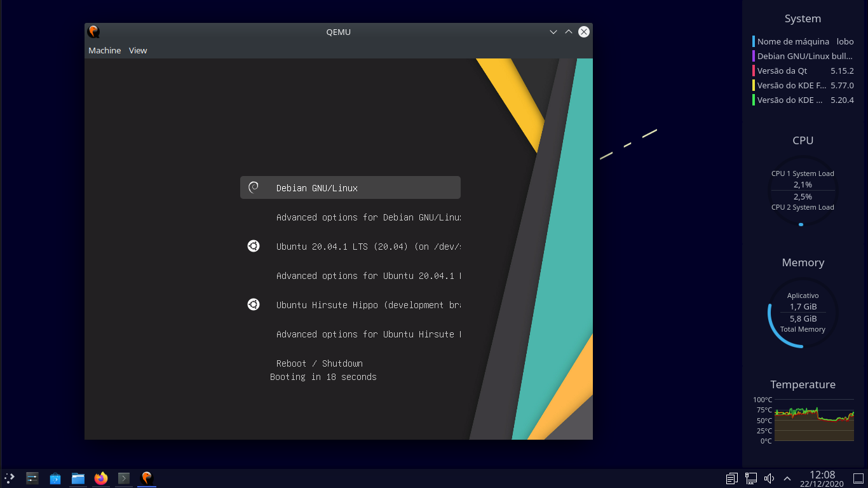
Task: Open the clipboard manager tray icon
Action: click(x=732, y=478)
